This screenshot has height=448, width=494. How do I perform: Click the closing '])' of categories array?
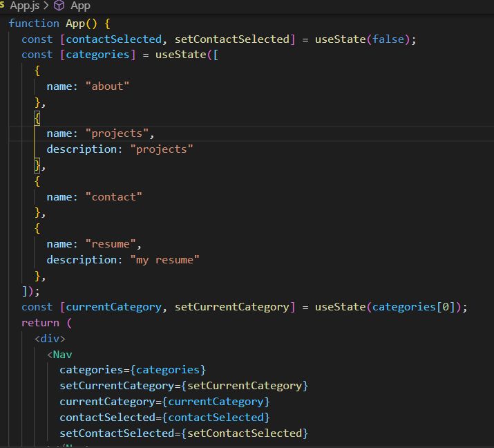[x=28, y=291]
